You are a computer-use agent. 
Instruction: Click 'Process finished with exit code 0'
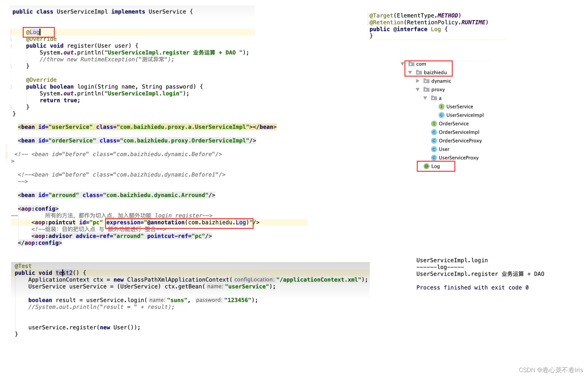click(473, 288)
